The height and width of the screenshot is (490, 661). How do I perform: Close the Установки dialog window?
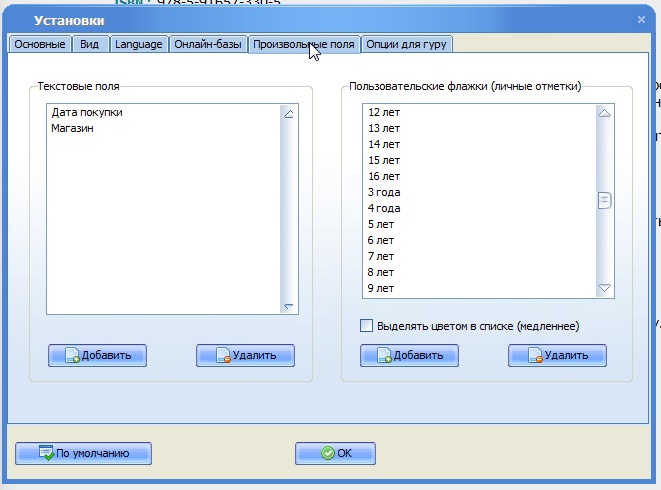(x=640, y=19)
